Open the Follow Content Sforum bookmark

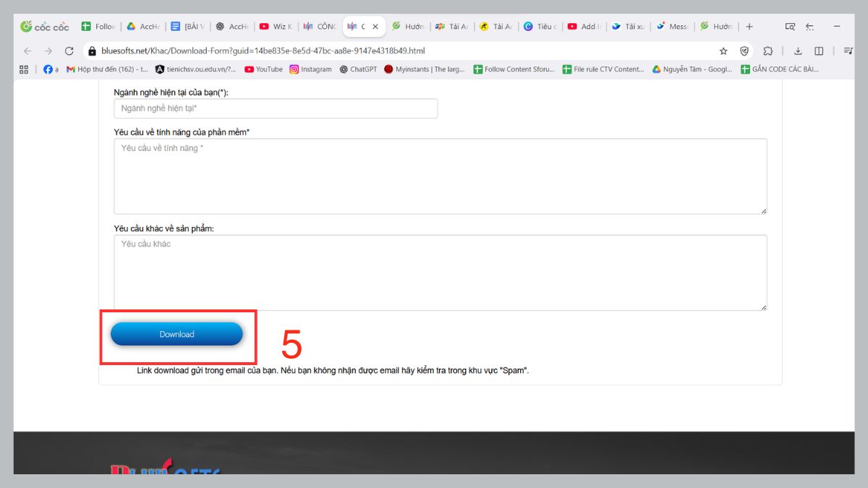[514, 69]
